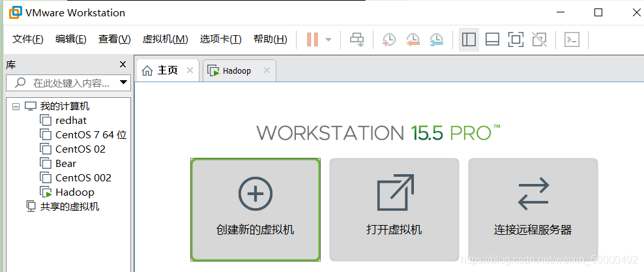Click the Hadoop running VM icon in tree
This screenshot has height=272, width=644.
[x=46, y=192]
